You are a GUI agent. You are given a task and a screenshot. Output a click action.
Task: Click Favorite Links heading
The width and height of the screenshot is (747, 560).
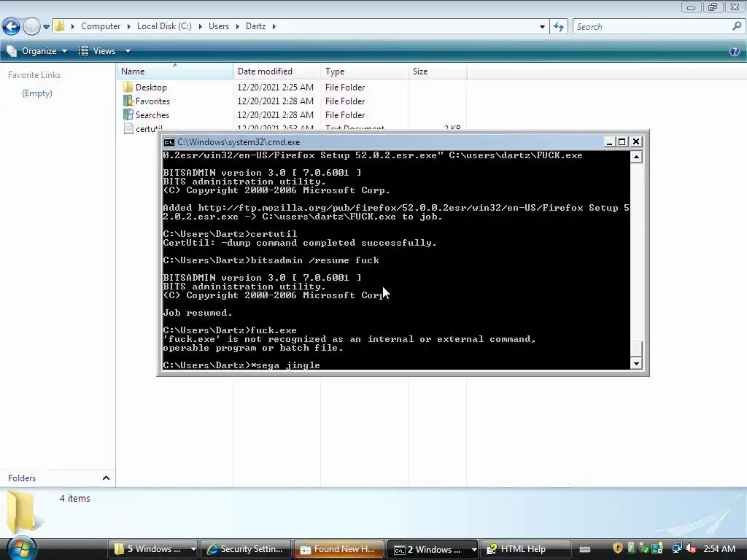point(34,75)
